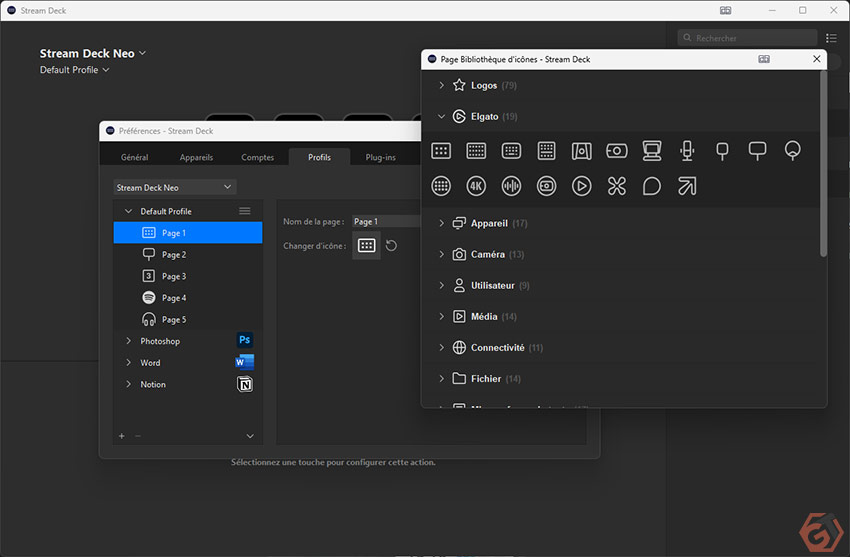Focus the Rechercher search field
The image size is (850, 557).
coord(748,38)
